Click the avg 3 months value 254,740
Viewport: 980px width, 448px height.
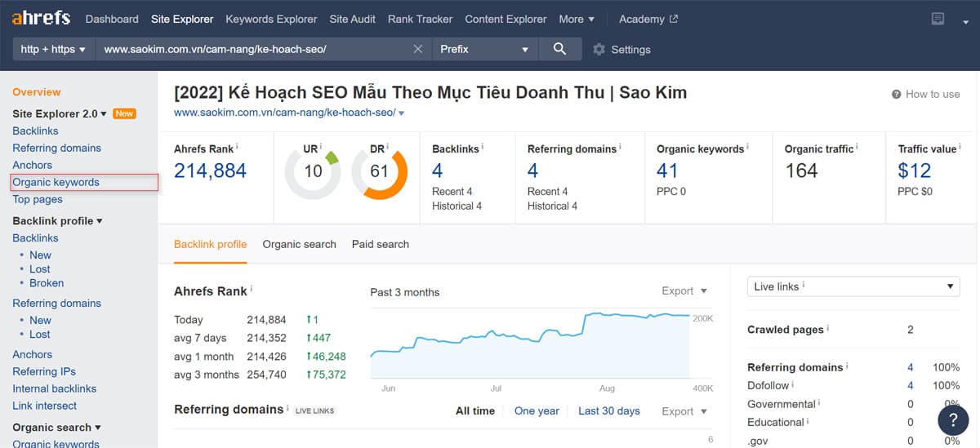[266, 375]
